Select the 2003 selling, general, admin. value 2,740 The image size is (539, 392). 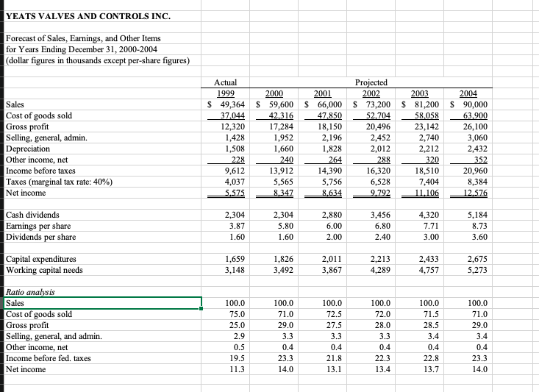[x=429, y=138]
